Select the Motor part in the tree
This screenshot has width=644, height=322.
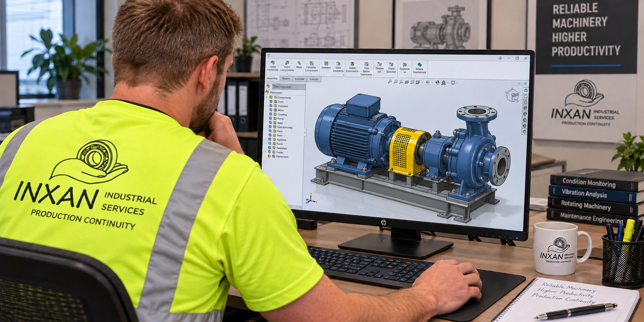[x=281, y=110]
